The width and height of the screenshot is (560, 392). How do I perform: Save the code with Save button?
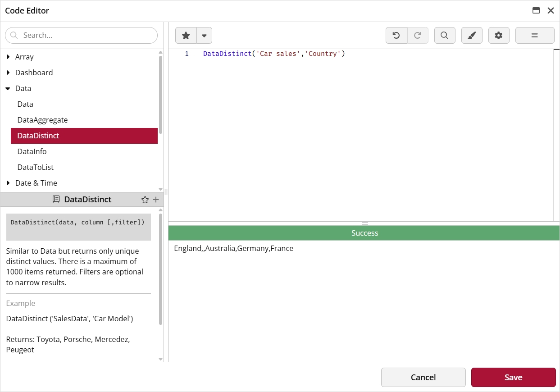(514, 377)
